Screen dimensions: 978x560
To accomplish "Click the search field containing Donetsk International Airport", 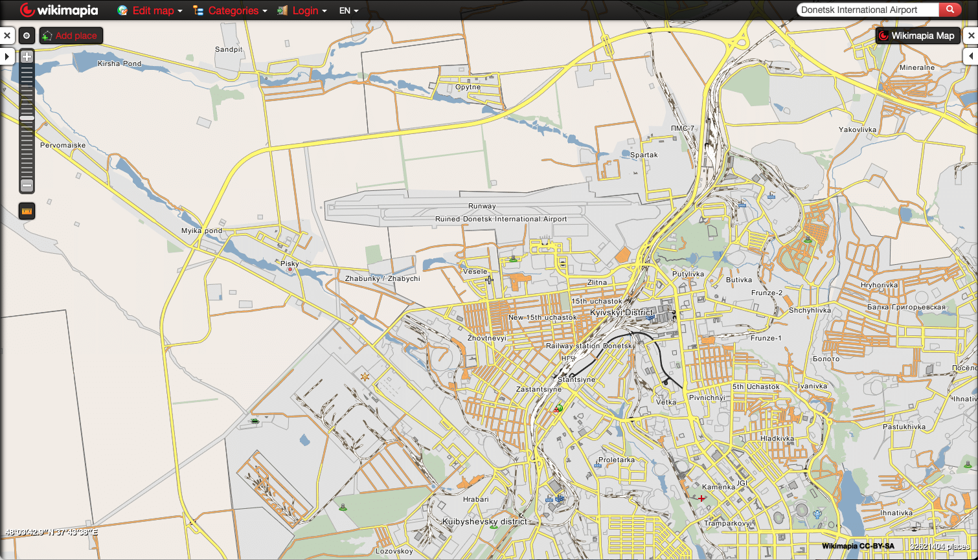I will 868,10.
